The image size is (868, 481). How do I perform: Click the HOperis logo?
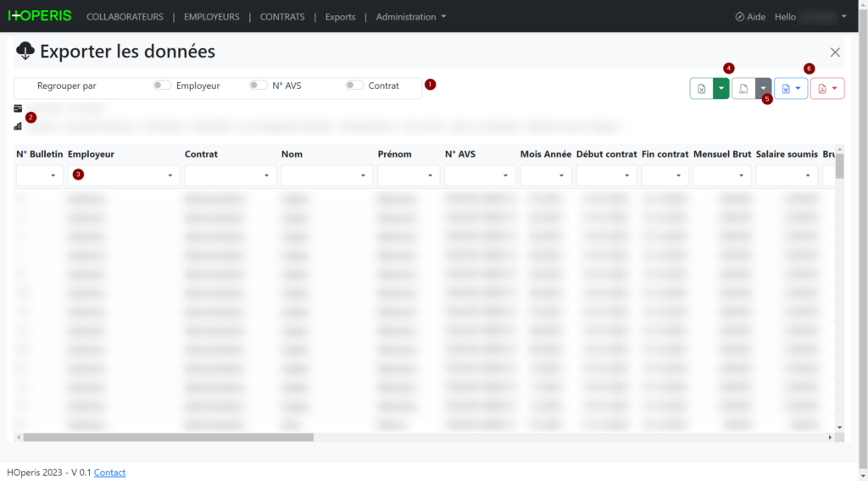coord(39,16)
